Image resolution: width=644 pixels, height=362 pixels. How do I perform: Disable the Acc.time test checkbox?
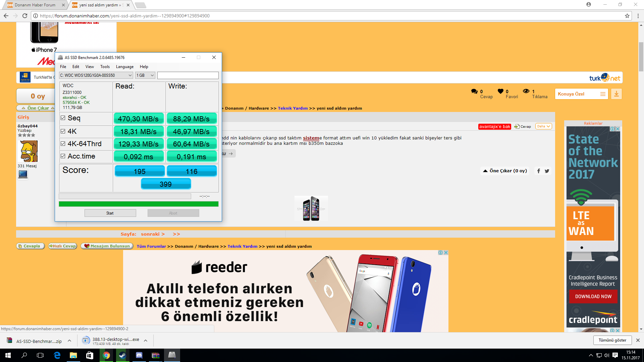(63, 156)
